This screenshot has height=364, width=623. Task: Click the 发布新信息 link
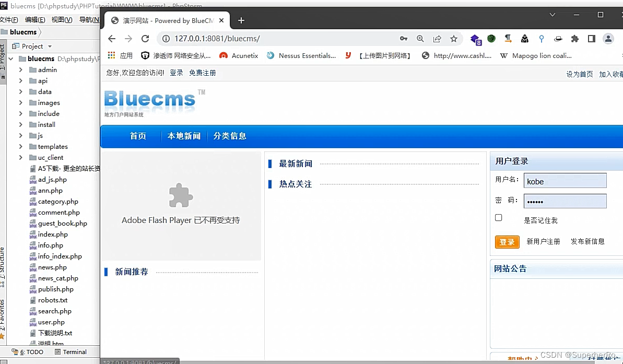tap(587, 242)
